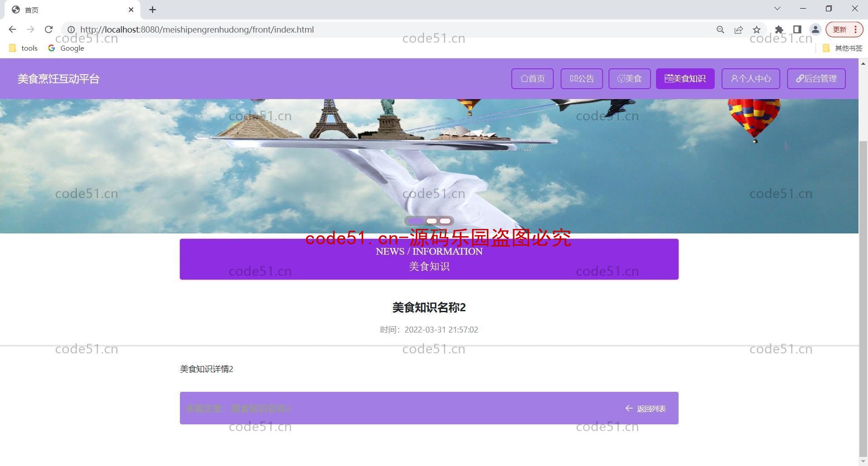Click the article title 美食知识名称2
The height and width of the screenshot is (466, 868).
429,308
